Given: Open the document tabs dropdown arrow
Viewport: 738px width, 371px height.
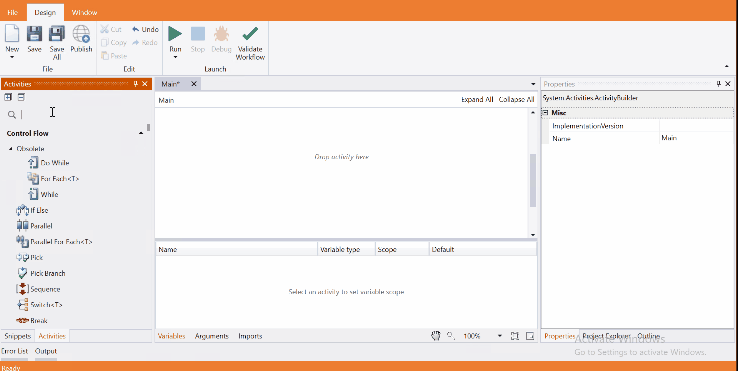Looking at the screenshot, I should point(533,84).
